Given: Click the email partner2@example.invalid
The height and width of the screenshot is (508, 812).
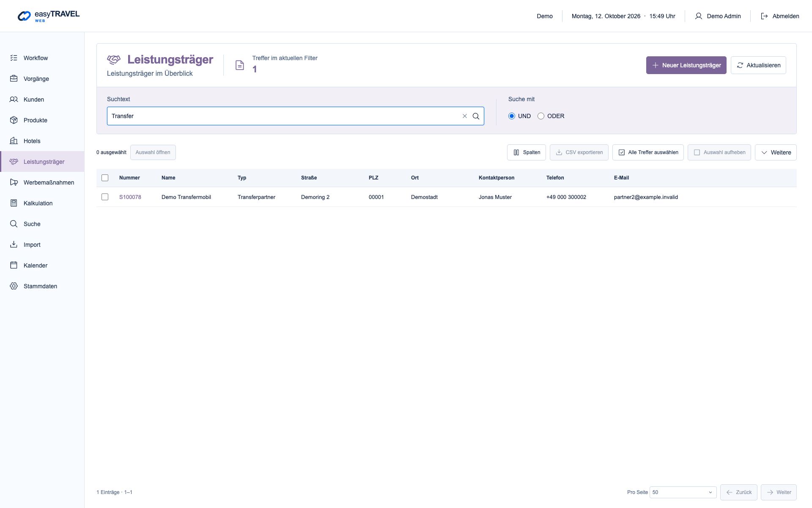Looking at the screenshot, I should [x=646, y=197].
